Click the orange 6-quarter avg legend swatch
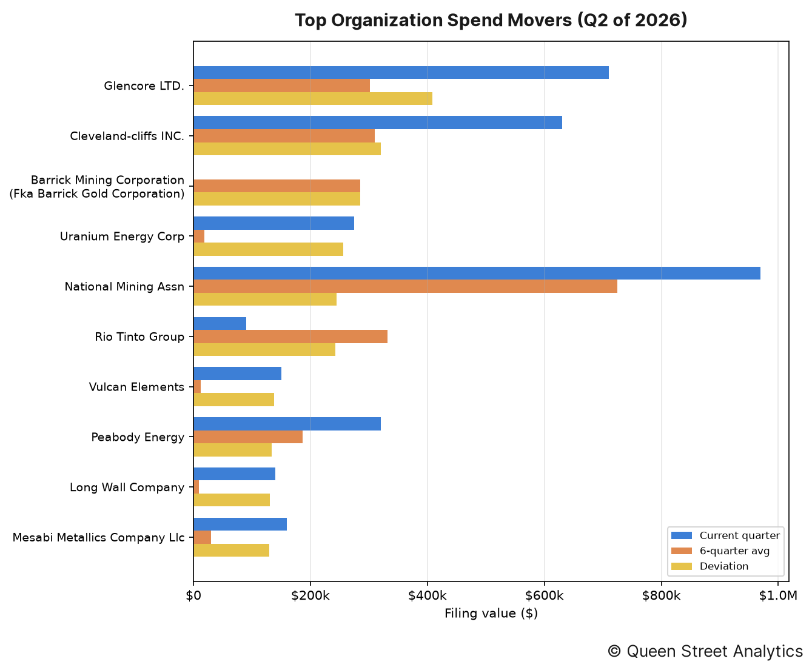 (682, 551)
